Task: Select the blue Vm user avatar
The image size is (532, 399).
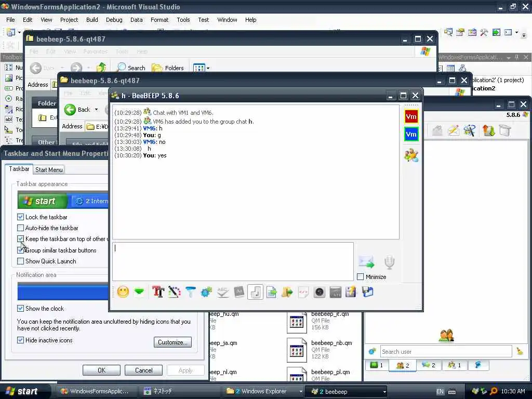Action: 411,134
